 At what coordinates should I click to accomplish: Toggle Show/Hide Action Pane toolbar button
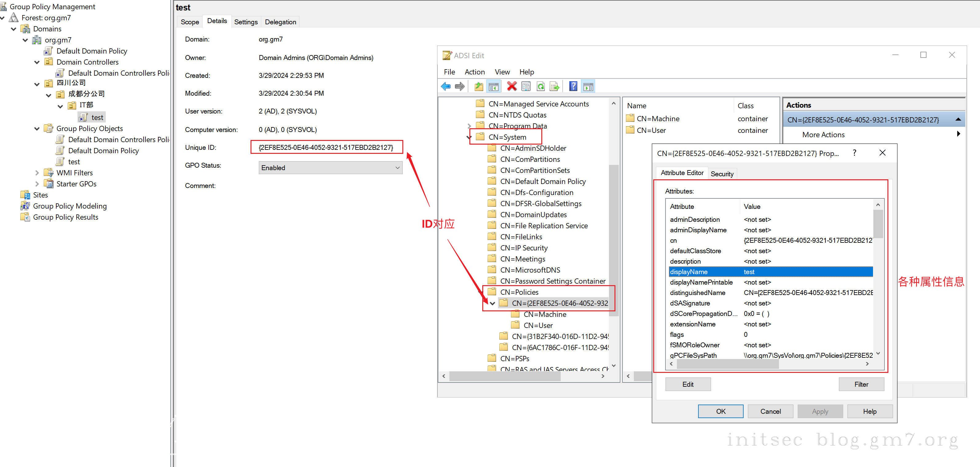588,86
